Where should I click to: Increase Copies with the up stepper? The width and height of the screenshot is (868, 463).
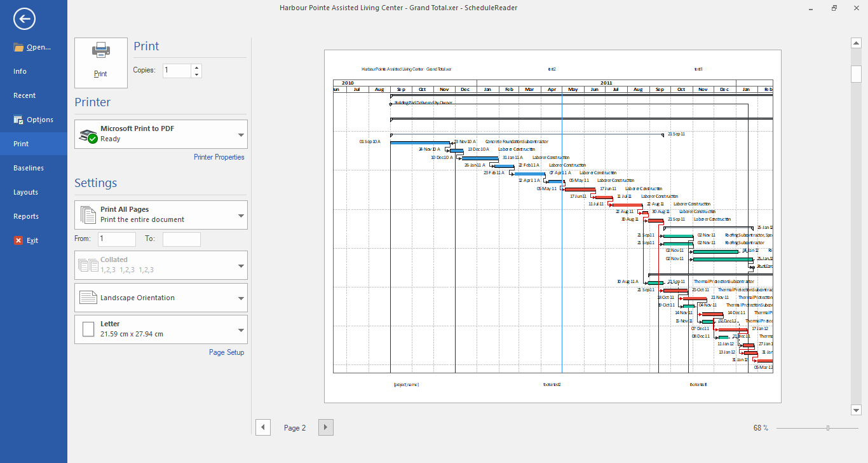click(196, 67)
